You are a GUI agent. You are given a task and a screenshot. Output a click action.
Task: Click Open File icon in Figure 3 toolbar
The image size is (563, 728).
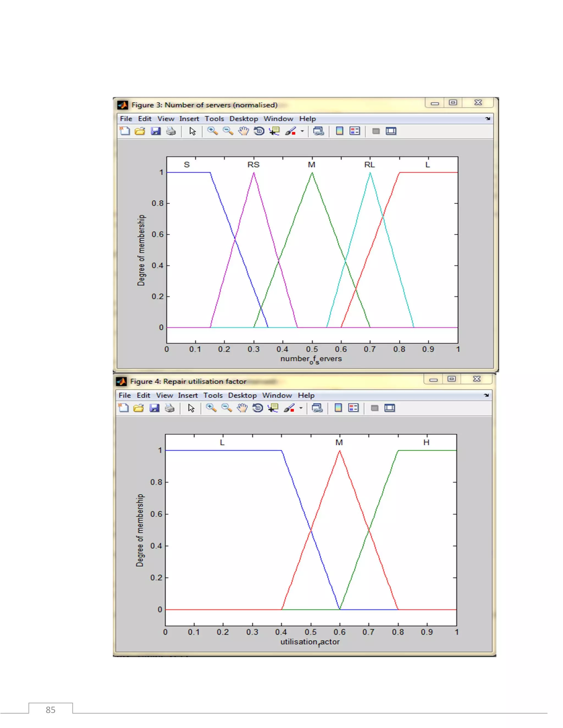[x=140, y=131]
